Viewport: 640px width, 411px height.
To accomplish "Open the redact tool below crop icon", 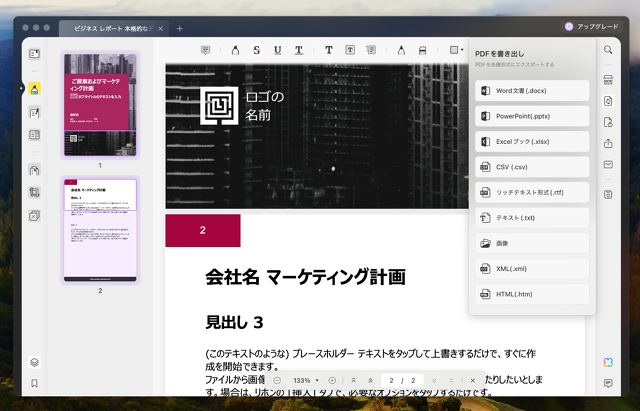I will pyautogui.click(x=34, y=215).
